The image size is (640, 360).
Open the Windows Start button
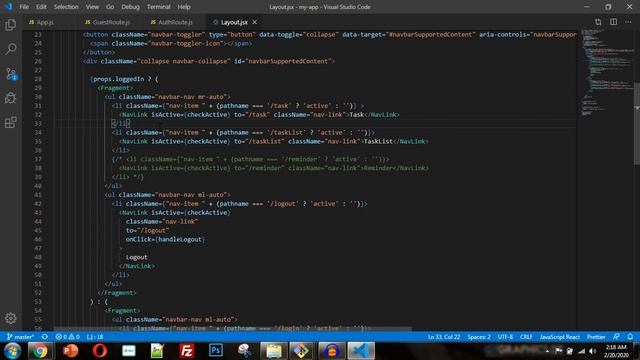point(13,351)
